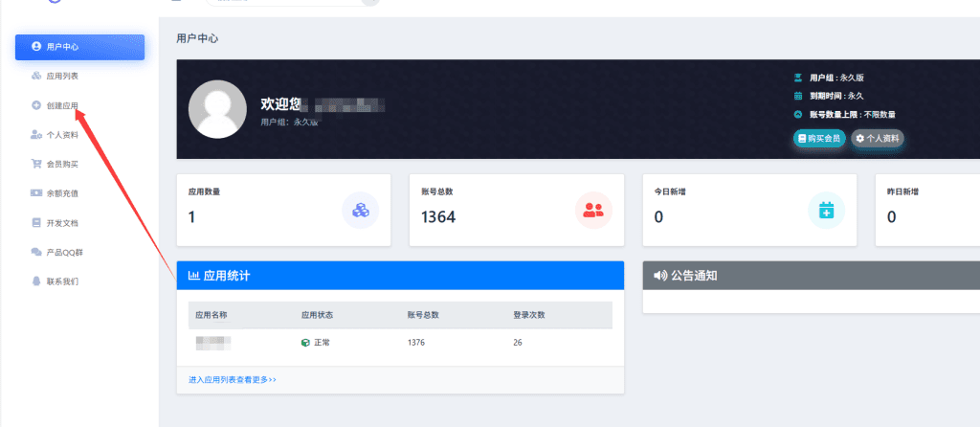Click the 购买会员 button

(x=819, y=138)
